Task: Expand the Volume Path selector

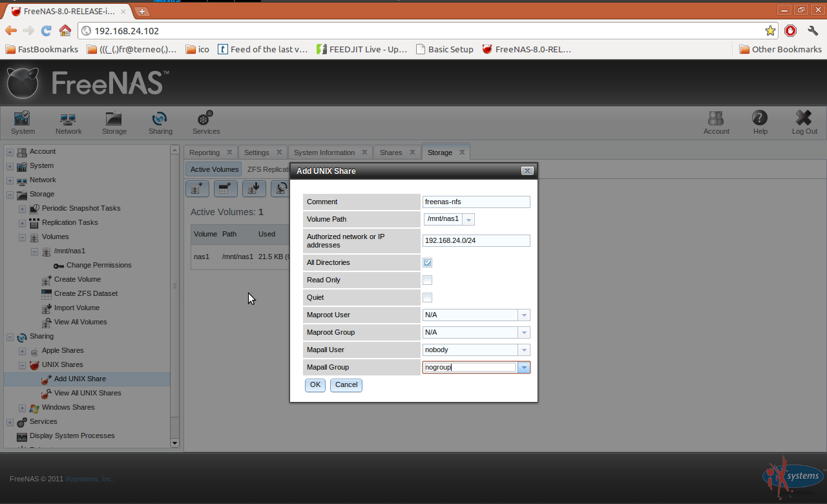Action: [x=468, y=219]
